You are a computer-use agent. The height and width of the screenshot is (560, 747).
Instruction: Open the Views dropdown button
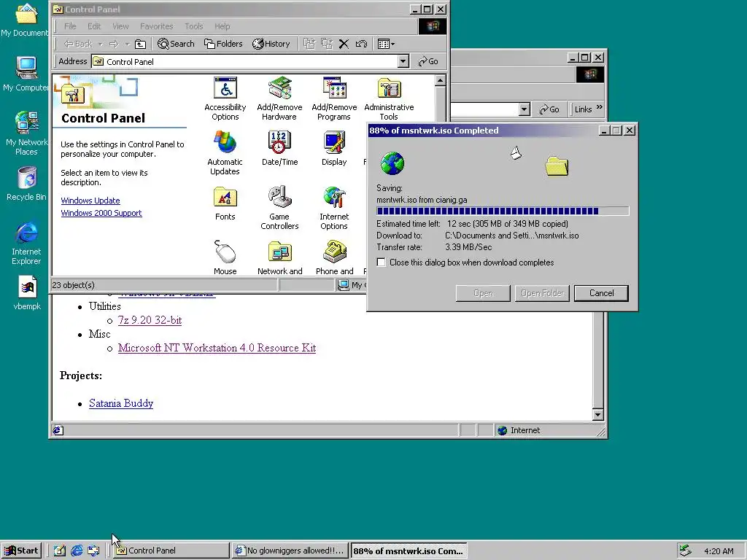click(386, 44)
